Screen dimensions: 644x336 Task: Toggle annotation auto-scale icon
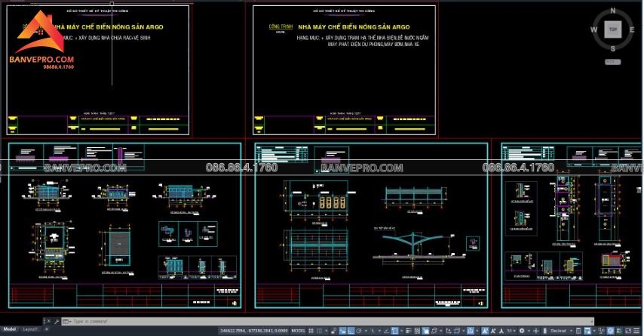[493, 331]
